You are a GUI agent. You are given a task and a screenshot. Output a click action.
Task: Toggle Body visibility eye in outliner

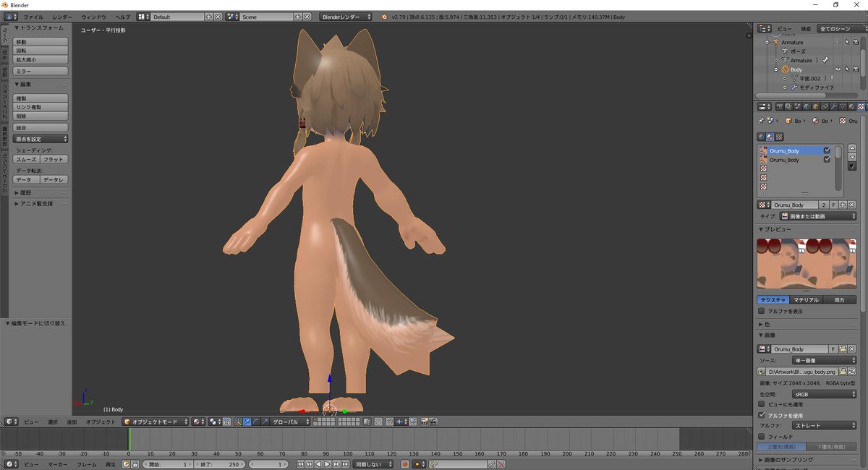pos(838,69)
